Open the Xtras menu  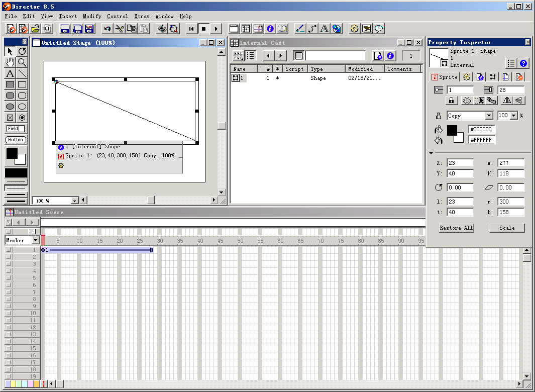pyautogui.click(x=142, y=17)
